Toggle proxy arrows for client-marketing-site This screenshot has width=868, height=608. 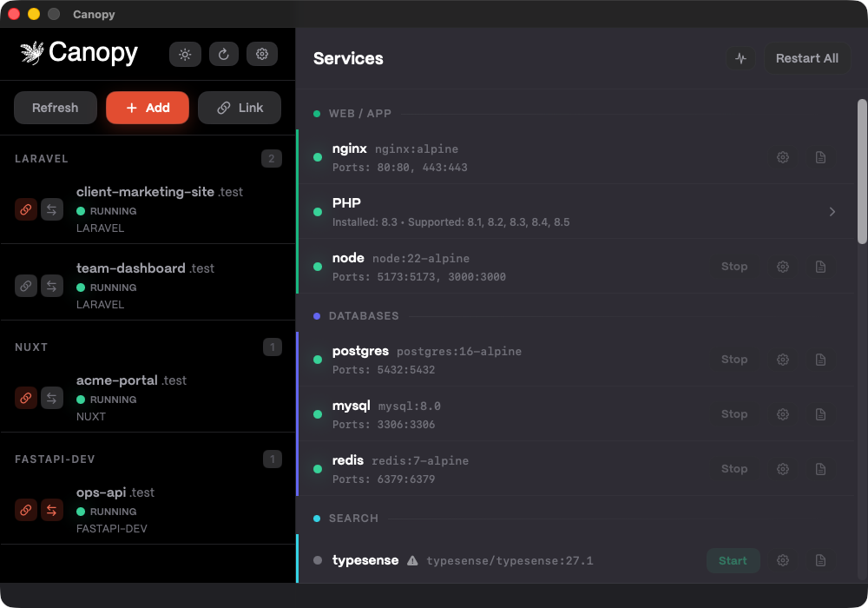[51, 209]
